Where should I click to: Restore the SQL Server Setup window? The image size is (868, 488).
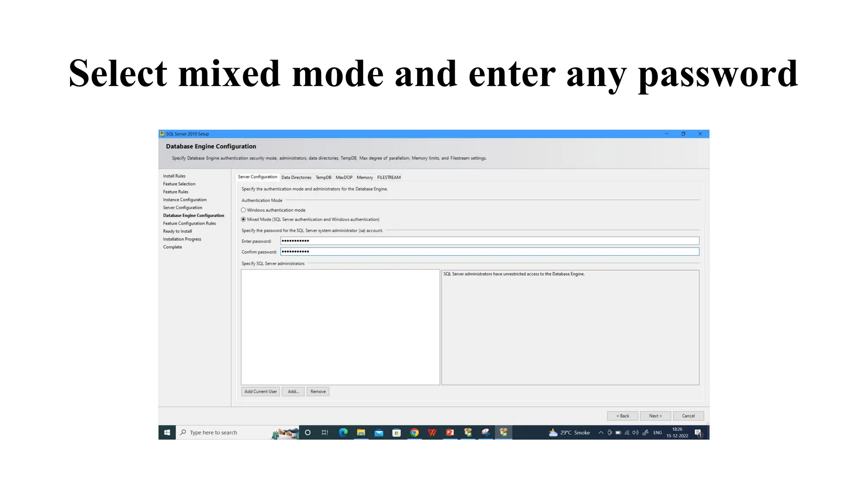[x=683, y=134]
